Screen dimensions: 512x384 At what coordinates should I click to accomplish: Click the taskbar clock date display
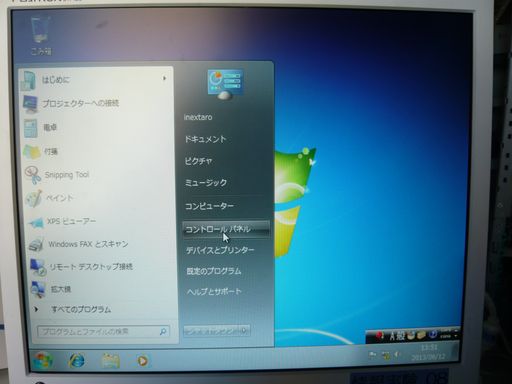(429, 353)
